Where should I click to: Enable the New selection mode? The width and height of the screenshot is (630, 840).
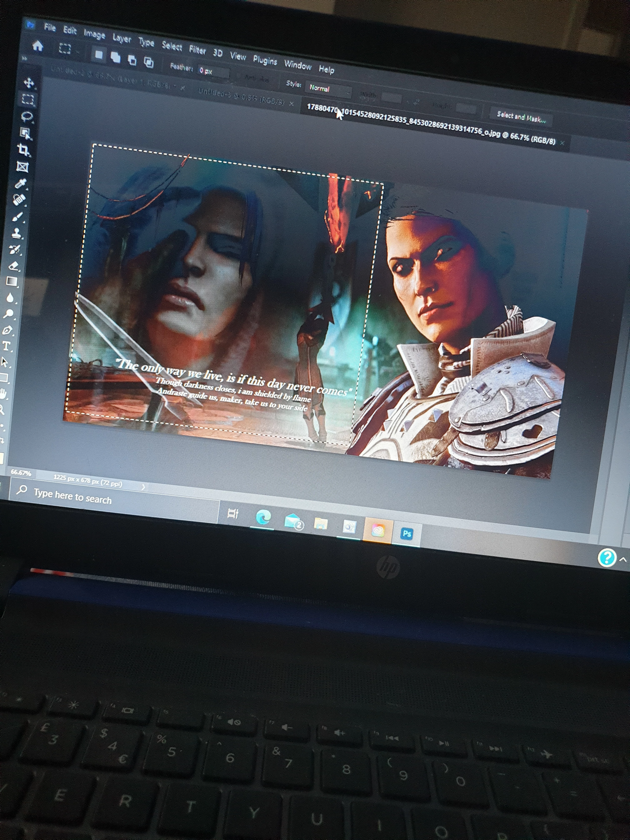click(x=99, y=55)
